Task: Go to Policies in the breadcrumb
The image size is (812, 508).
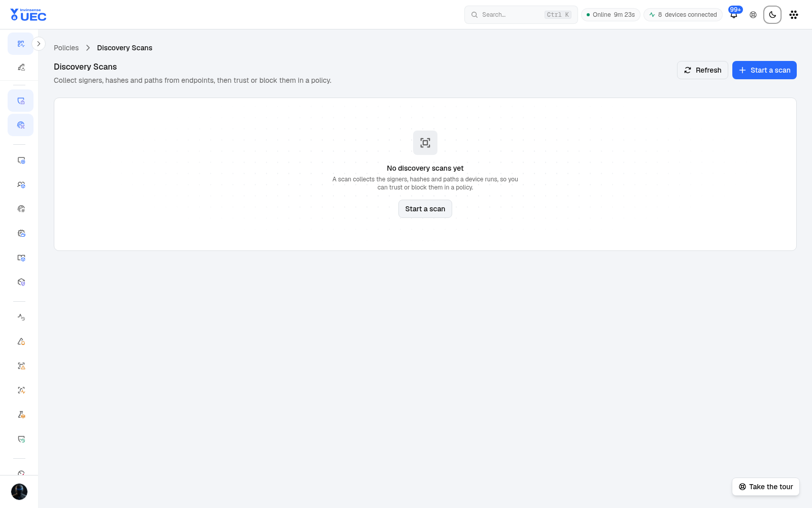Action: pyautogui.click(x=66, y=48)
